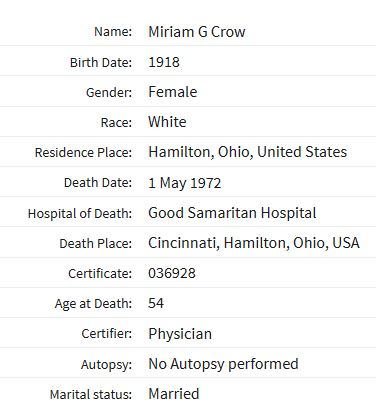Screen dimensions: 376x406
Task: Click the Autopsy label
Action: click(106, 365)
